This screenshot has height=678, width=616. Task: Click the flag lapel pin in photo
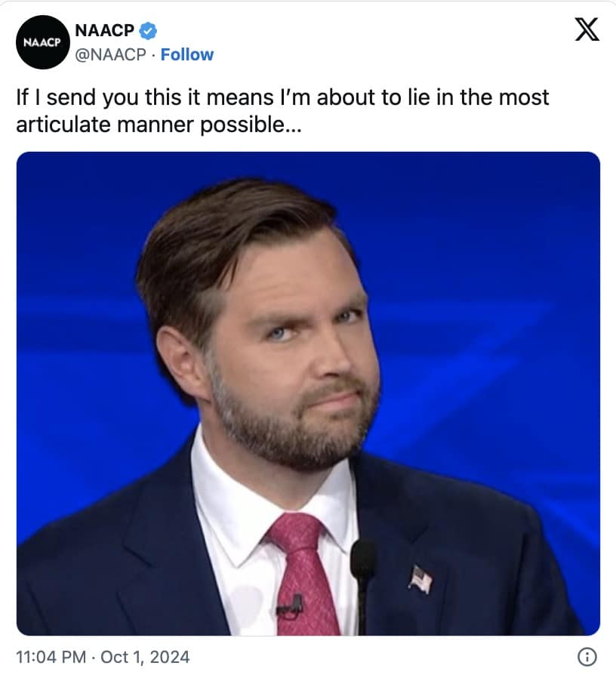[x=420, y=579]
